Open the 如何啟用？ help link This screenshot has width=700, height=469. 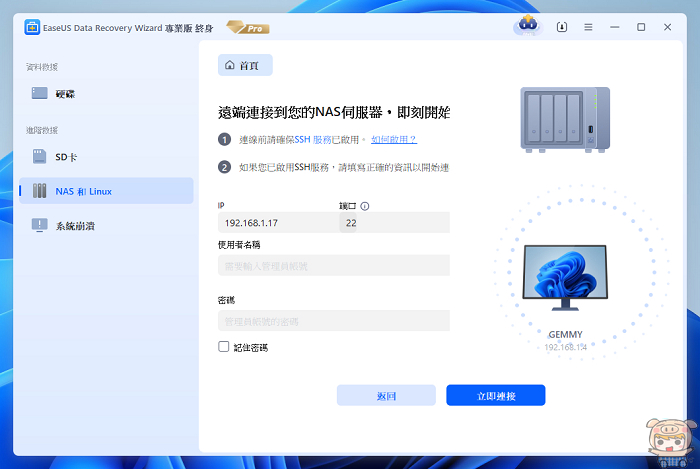(393, 140)
